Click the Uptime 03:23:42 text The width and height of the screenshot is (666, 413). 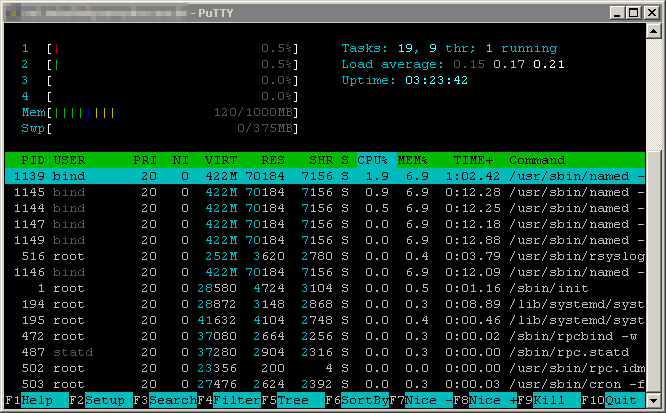point(404,80)
